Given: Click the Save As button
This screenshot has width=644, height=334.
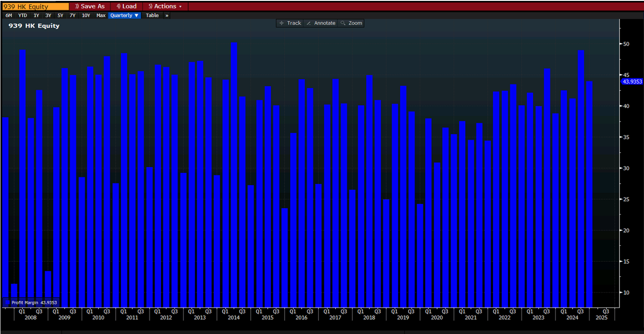Looking at the screenshot, I should click(x=90, y=6).
